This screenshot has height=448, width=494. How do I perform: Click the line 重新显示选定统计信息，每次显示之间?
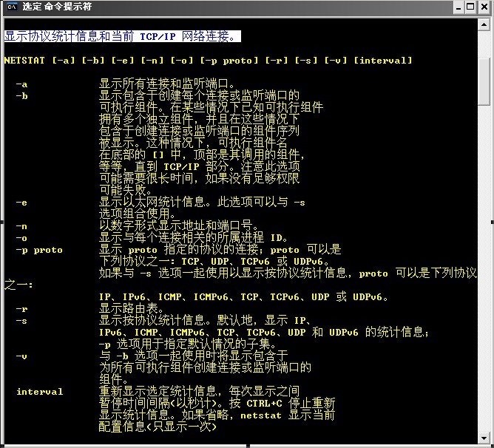click(x=199, y=391)
